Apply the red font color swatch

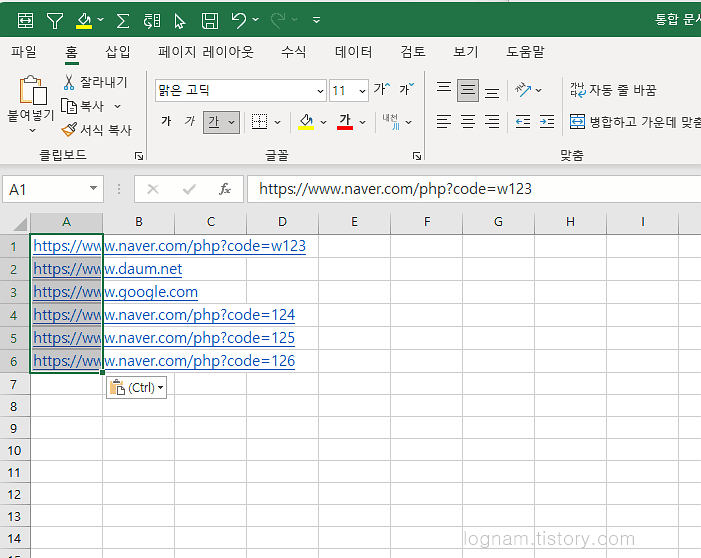345,122
